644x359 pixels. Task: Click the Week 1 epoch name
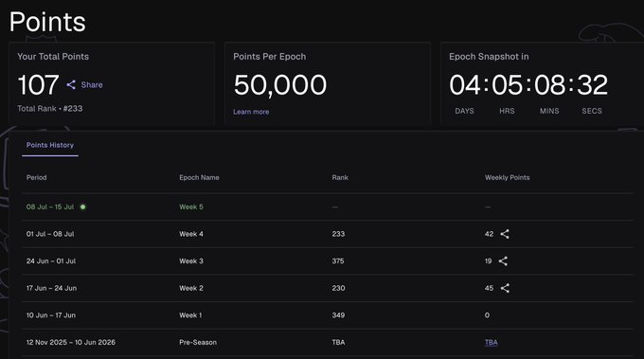click(190, 315)
